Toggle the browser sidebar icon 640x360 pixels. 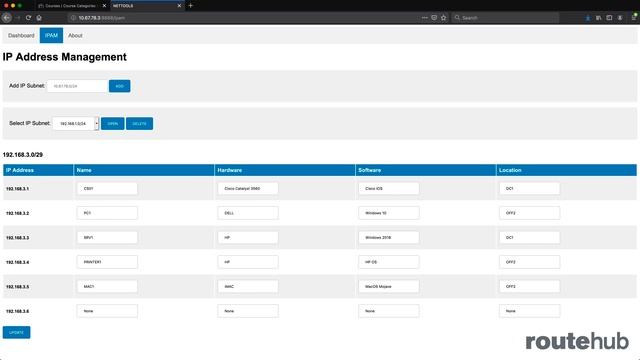pyautogui.click(x=609, y=18)
